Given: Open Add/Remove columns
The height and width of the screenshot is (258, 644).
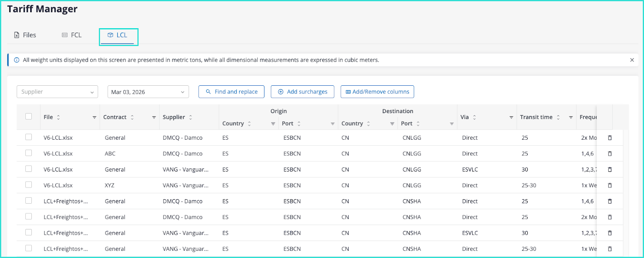Looking at the screenshot, I should pos(377,92).
